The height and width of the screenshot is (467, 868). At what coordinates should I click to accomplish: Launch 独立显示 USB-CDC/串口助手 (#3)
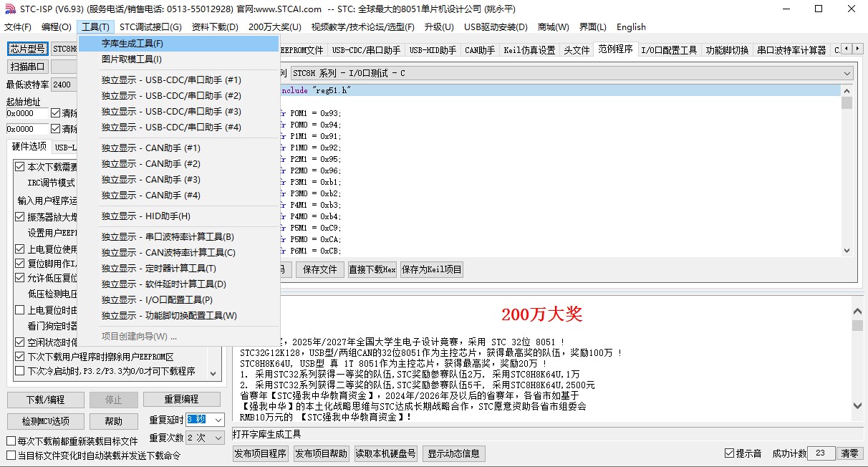(x=178, y=112)
